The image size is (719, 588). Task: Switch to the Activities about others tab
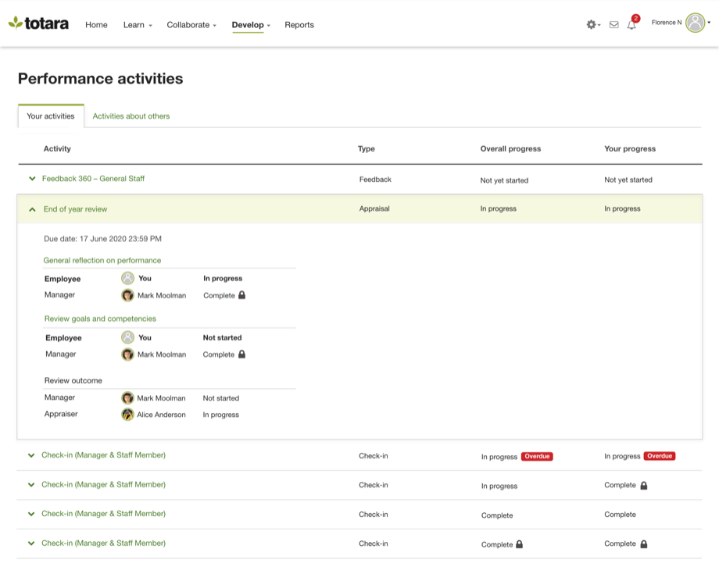[131, 116]
